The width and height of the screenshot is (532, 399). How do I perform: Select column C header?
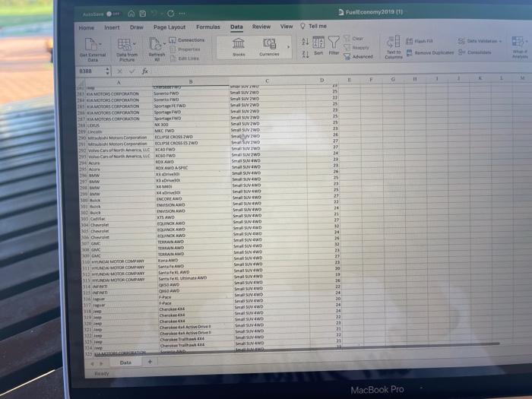coord(267,81)
